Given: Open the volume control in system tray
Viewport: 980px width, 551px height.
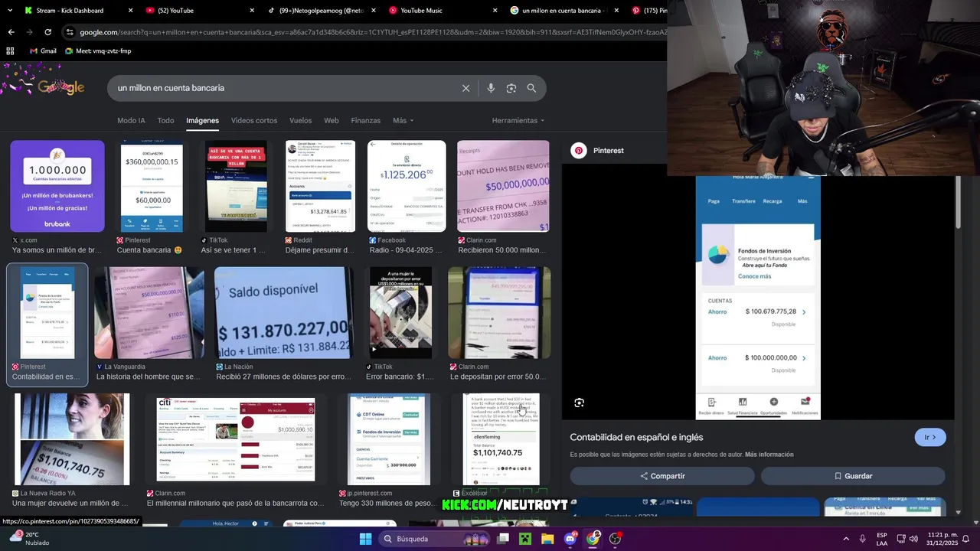Looking at the screenshot, I should tap(913, 539).
